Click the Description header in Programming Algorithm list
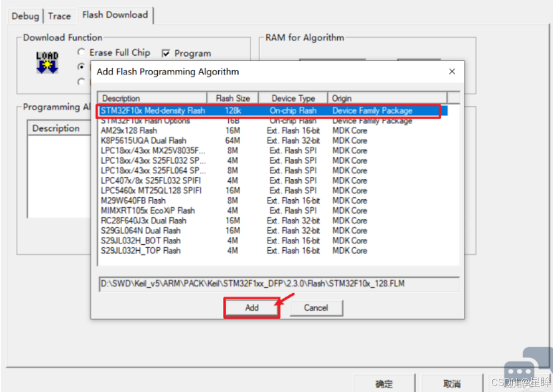This screenshot has width=553, height=392. coord(59,128)
